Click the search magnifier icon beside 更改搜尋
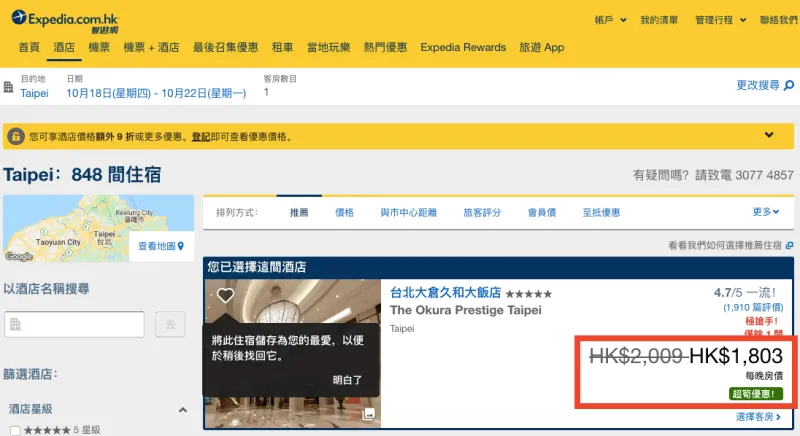The image size is (800, 436). coord(789,85)
